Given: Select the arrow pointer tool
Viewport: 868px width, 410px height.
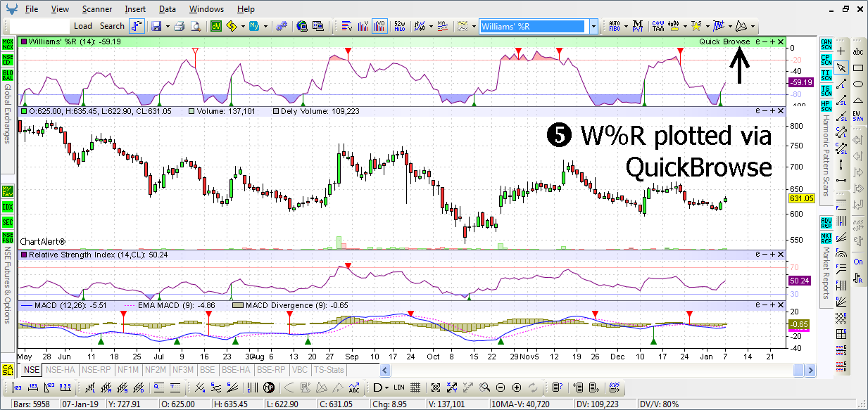Looking at the screenshot, I should [841, 68].
